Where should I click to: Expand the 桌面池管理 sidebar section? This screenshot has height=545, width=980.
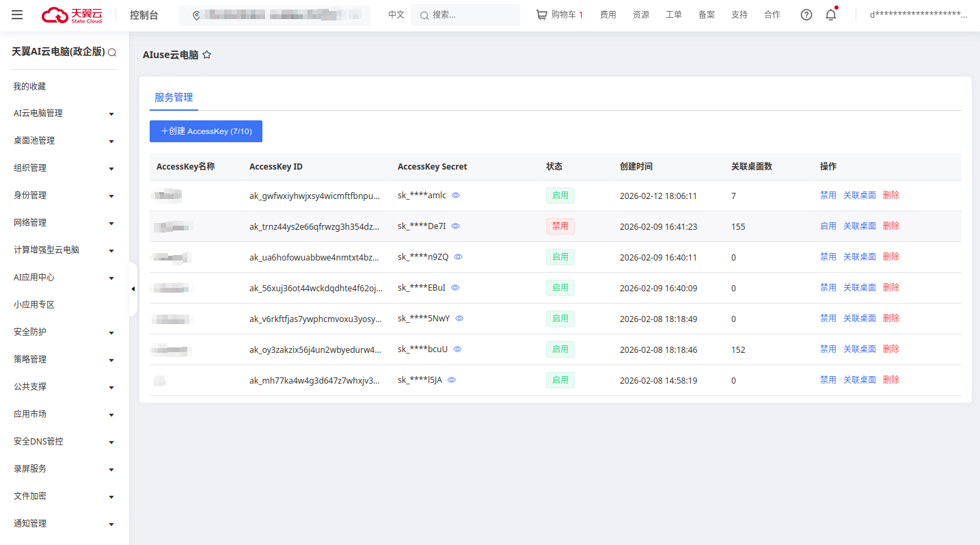coord(64,141)
